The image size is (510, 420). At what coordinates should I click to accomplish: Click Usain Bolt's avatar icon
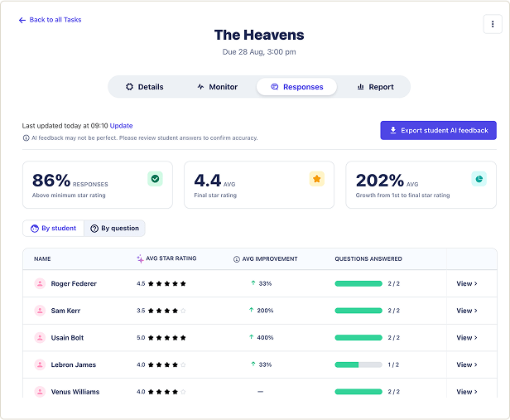40,338
